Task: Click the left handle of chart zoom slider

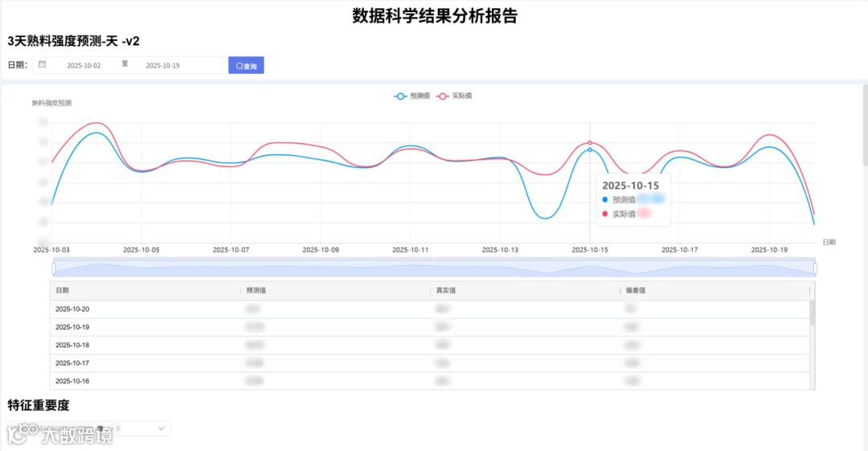Action: [x=54, y=269]
